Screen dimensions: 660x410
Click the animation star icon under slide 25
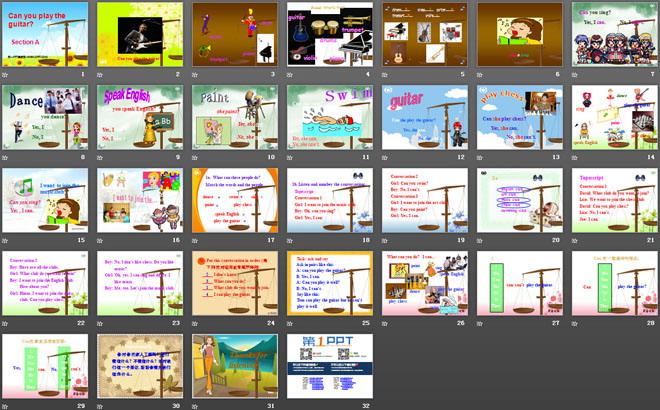pyautogui.click(x=290, y=324)
